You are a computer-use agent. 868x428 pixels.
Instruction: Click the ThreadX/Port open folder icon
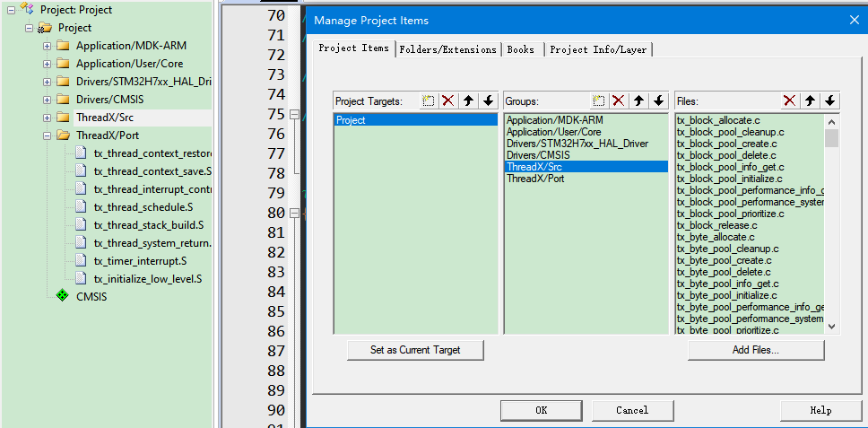pos(63,135)
